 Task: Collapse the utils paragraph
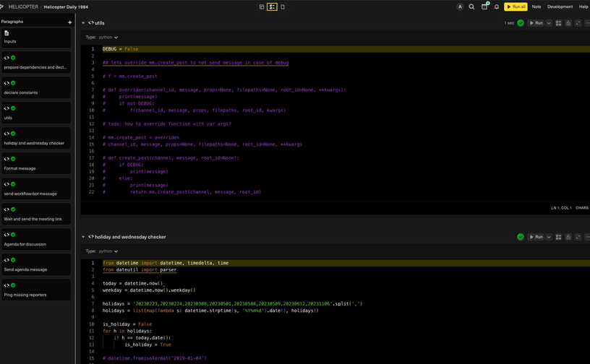coord(83,23)
